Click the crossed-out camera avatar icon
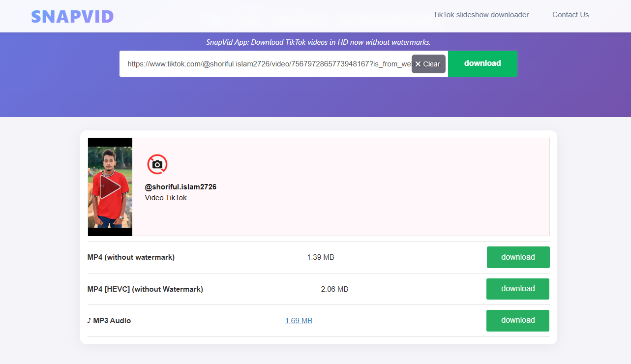 click(x=157, y=164)
